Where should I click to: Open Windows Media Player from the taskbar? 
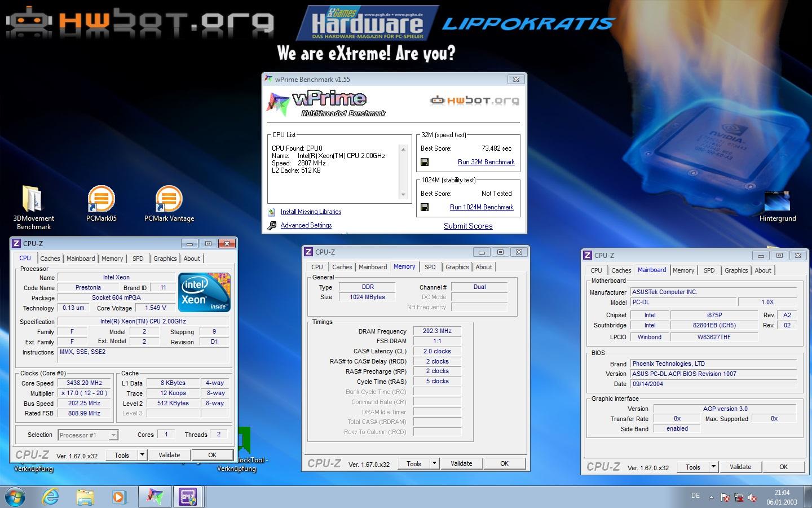click(x=119, y=497)
